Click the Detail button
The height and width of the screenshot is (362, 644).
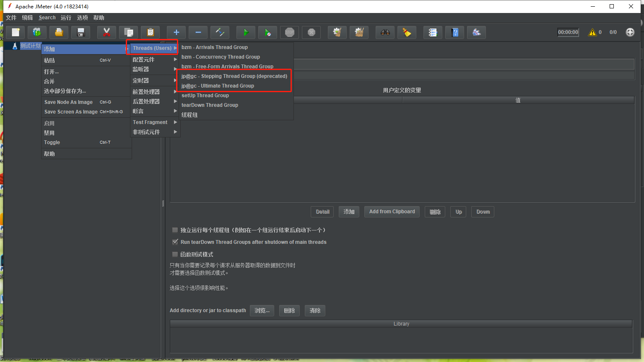(322, 212)
